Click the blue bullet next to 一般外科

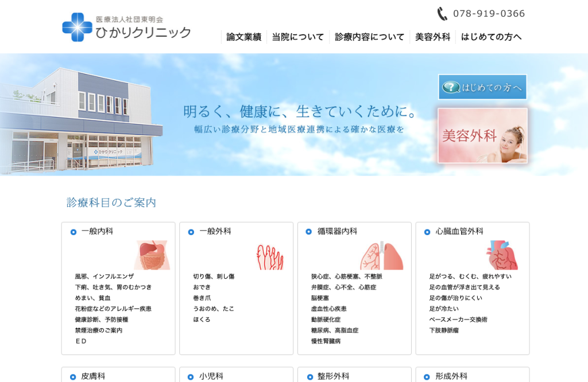click(x=191, y=232)
